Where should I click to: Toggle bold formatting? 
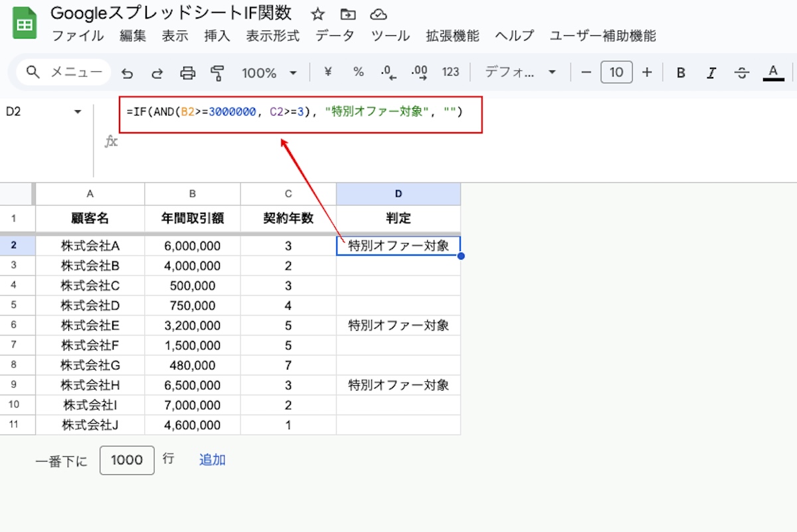click(681, 72)
